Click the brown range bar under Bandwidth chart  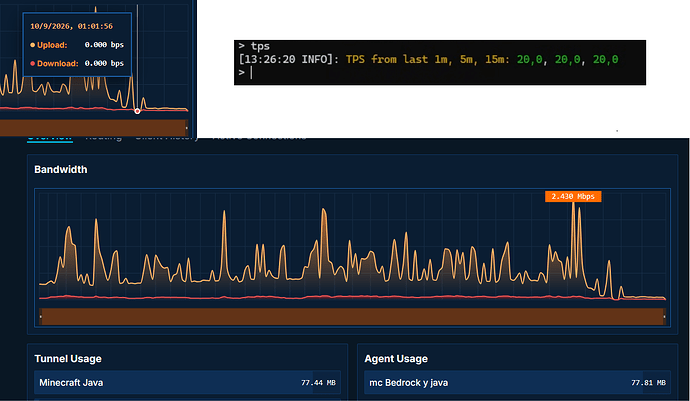click(352, 316)
